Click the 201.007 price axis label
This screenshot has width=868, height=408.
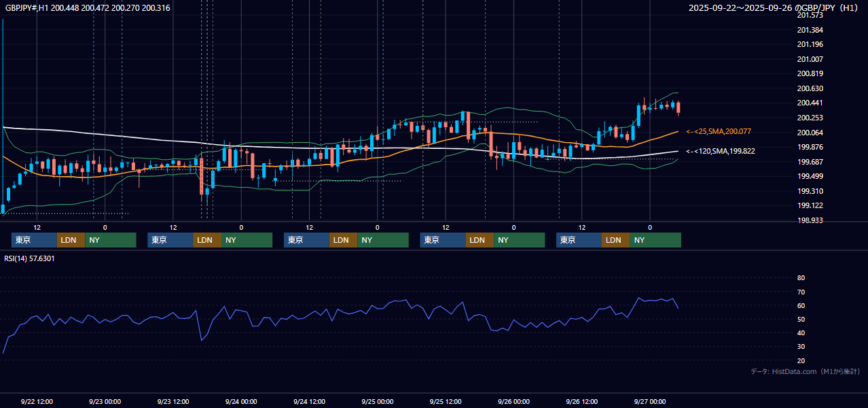(x=810, y=59)
